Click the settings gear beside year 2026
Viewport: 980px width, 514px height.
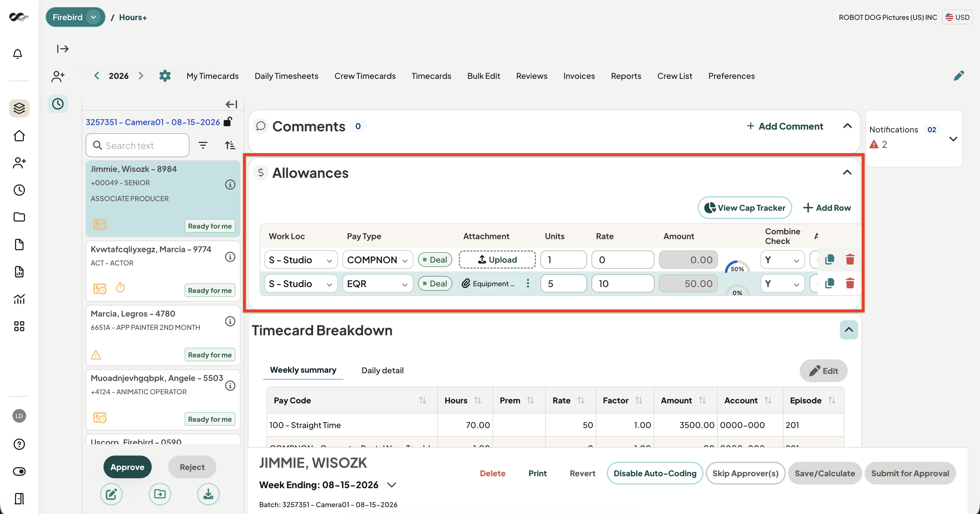(165, 76)
